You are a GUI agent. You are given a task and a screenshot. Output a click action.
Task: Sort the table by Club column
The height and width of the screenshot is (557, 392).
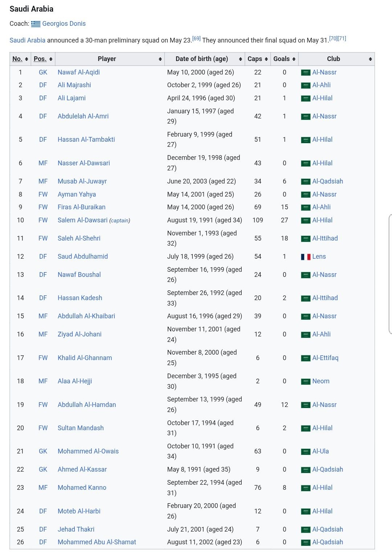pyautogui.click(x=336, y=59)
